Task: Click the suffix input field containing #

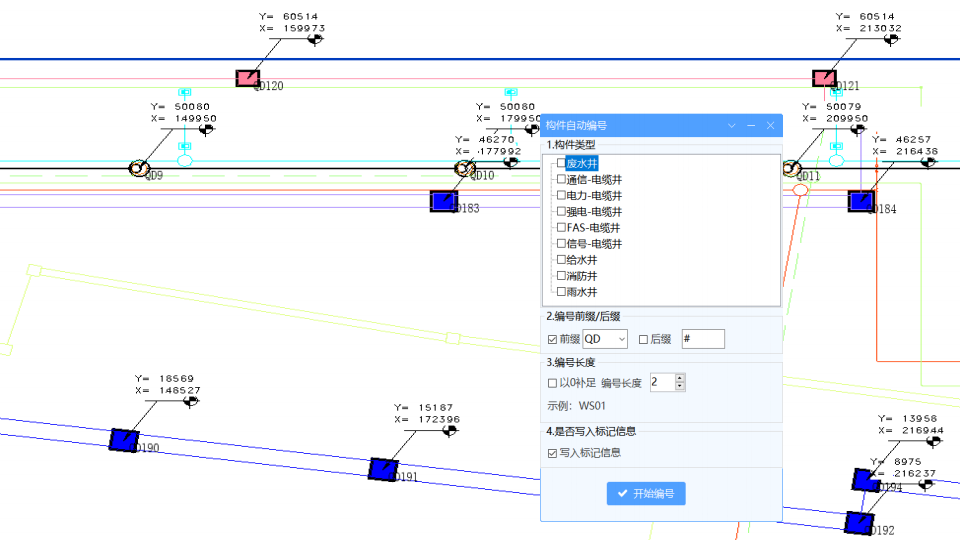Action: [x=703, y=339]
